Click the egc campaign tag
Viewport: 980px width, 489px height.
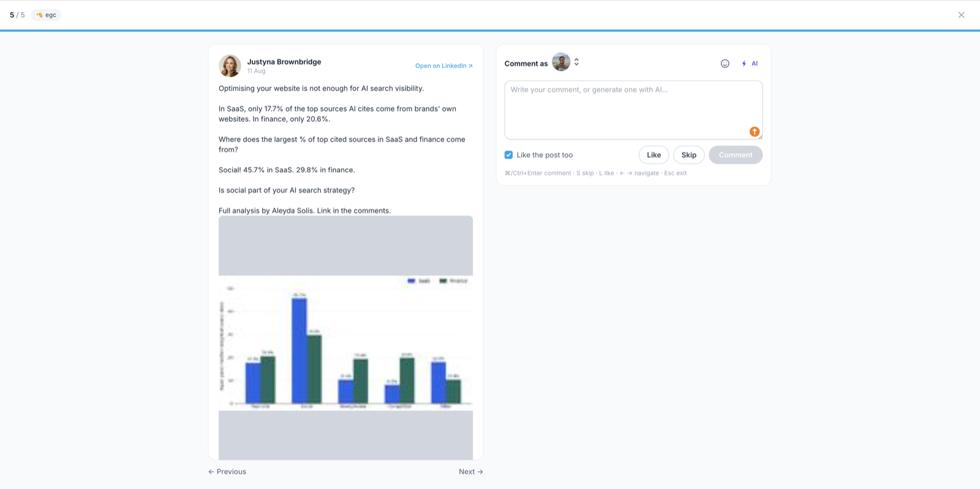pyautogui.click(x=46, y=15)
